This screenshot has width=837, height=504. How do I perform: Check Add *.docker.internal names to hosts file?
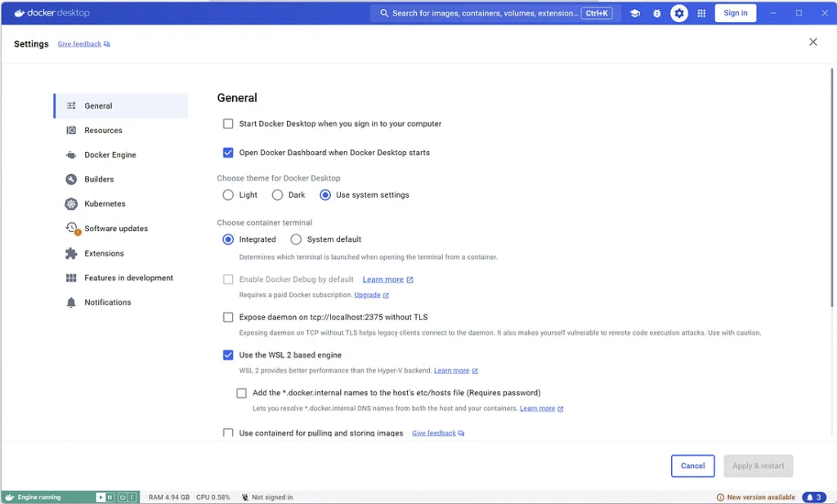(241, 393)
